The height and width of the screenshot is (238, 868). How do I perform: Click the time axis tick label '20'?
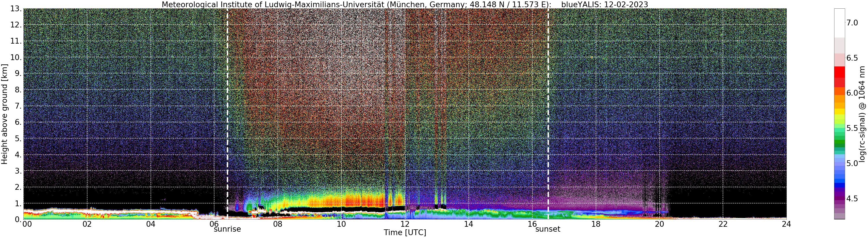coord(659,224)
